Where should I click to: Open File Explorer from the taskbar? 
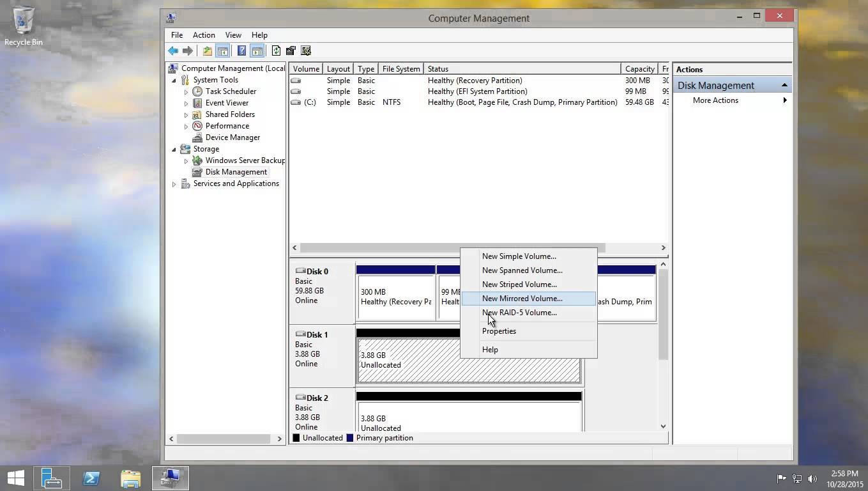131,478
